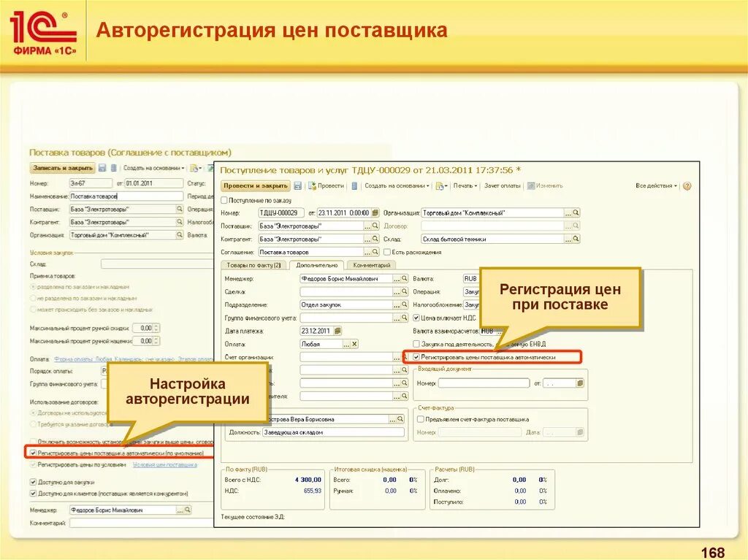Open the 'Все действия' menu
The image size is (748, 560).
point(657,186)
